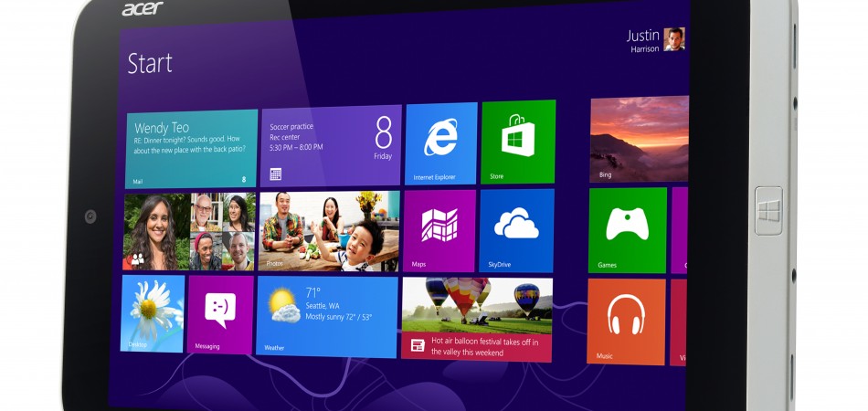The width and height of the screenshot is (868, 411).
Task: Open Mail tile from Wendy Teo
Action: click(191, 148)
